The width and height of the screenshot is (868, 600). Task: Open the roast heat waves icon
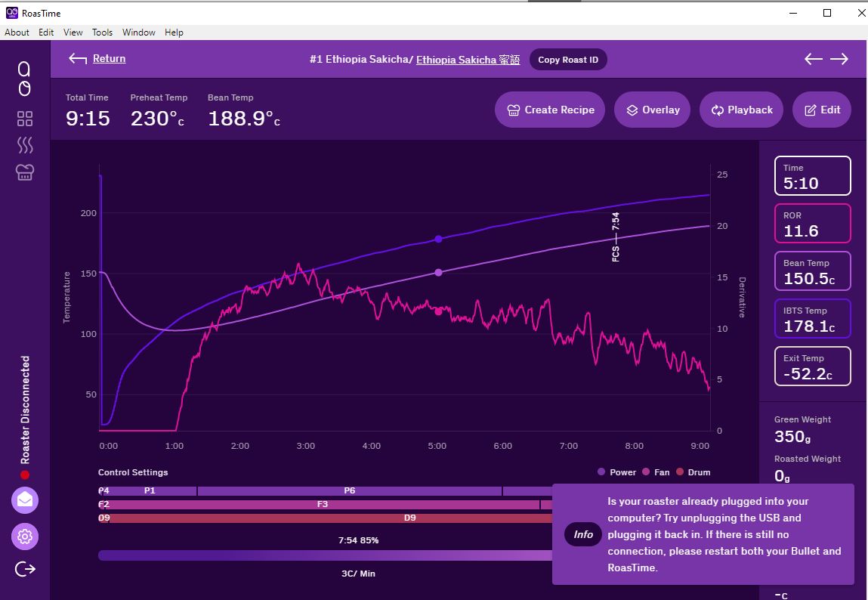(x=25, y=145)
